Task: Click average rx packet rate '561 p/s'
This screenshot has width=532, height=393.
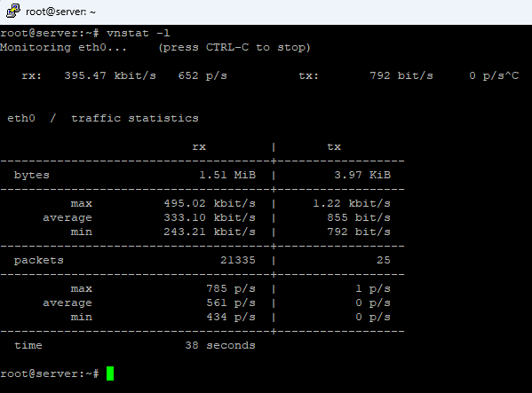Action: tap(231, 303)
